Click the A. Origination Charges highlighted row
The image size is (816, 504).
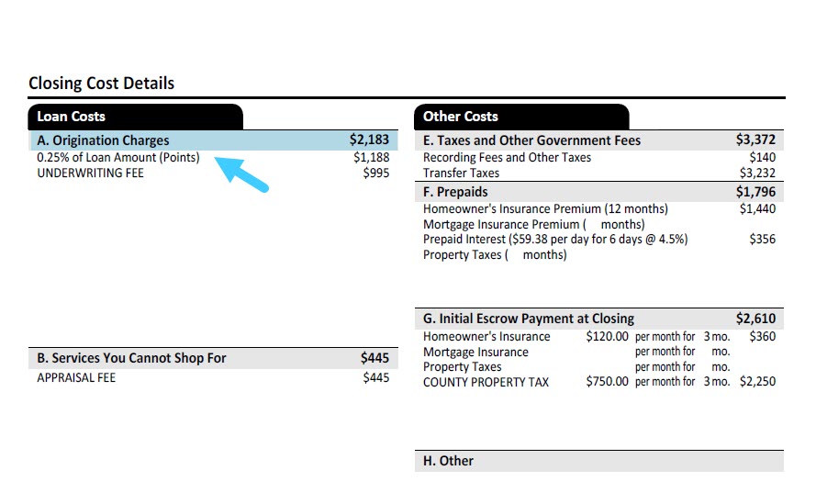click(x=213, y=140)
